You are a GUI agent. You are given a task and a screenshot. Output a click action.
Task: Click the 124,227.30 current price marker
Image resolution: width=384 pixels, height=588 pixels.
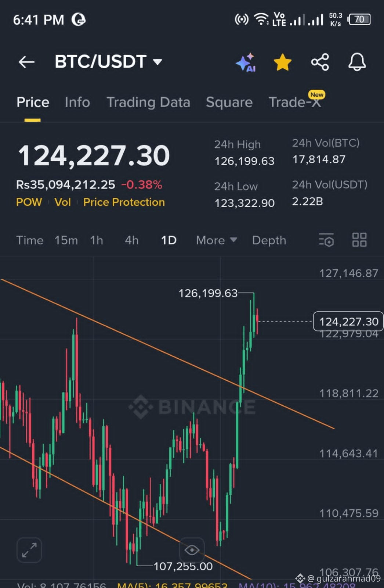(x=348, y=322)
